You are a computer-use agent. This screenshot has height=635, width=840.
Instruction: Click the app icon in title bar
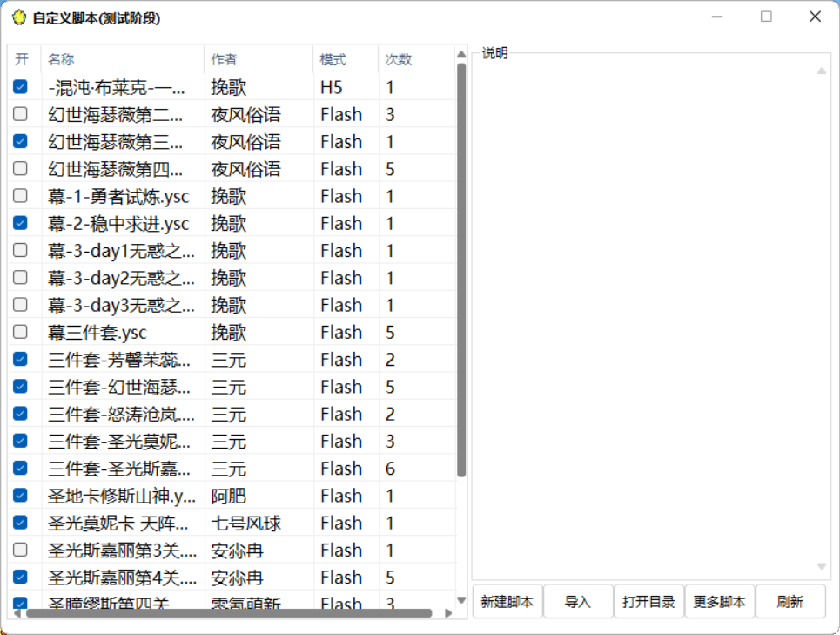[19, 17]
